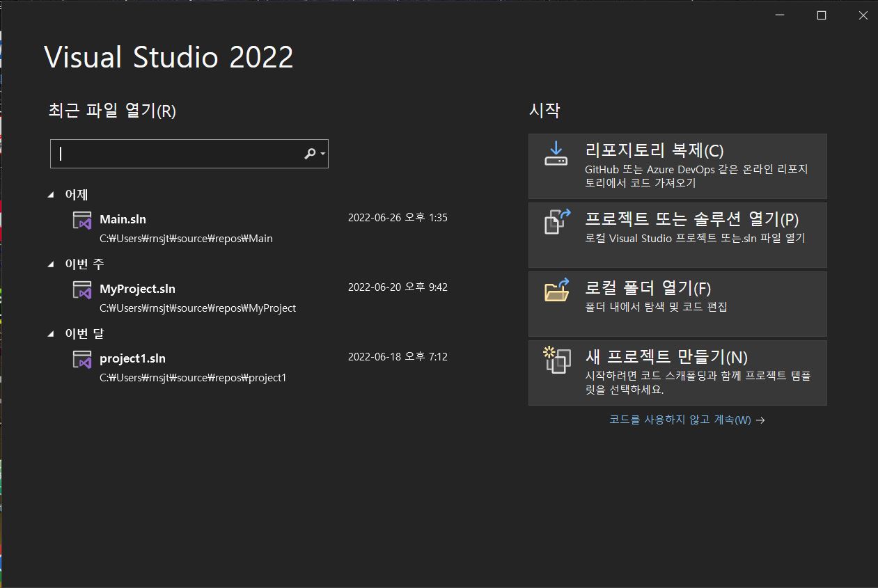Collapse the 어제 group
Viewport: 878px width, 588px height.
51,196
